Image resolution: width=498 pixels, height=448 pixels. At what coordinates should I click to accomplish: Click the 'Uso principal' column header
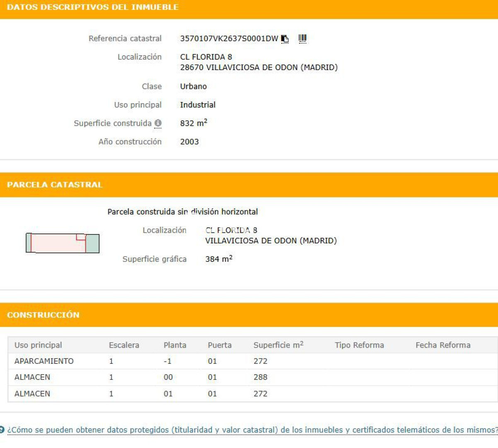38,345
